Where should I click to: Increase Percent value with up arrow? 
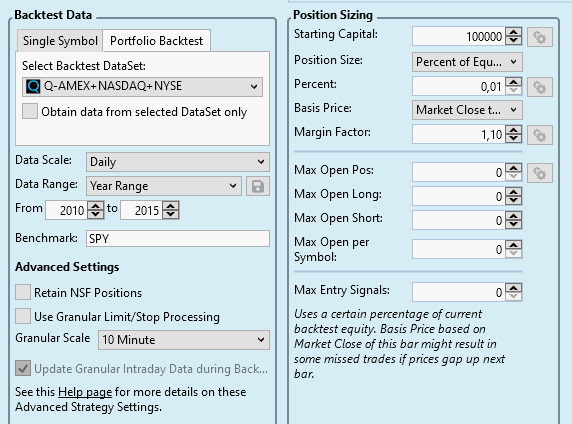tap(514, 82)
